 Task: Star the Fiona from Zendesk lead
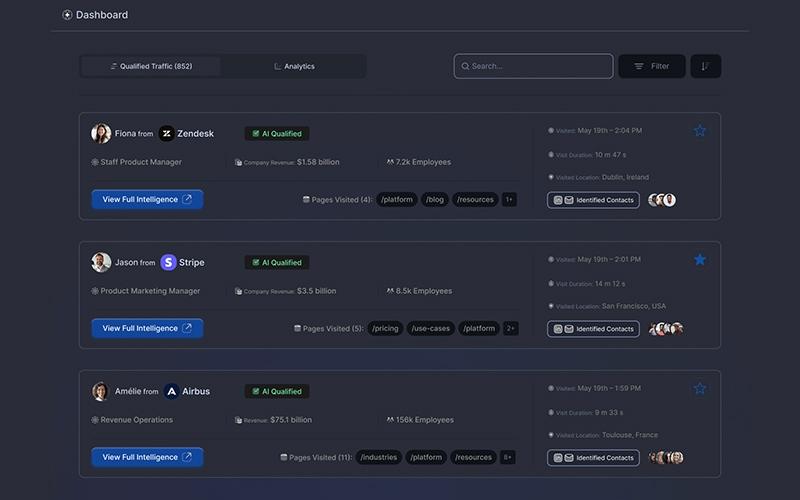click(699, 131)
